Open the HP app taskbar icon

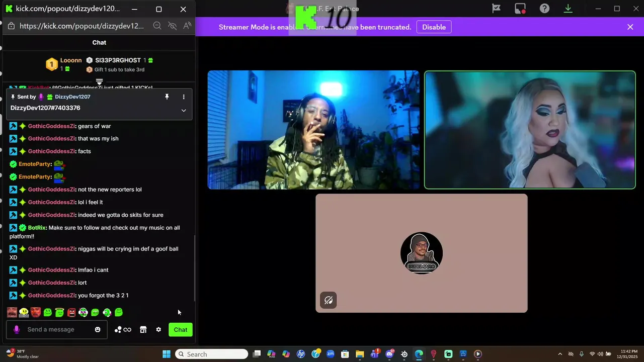(301, 354)
